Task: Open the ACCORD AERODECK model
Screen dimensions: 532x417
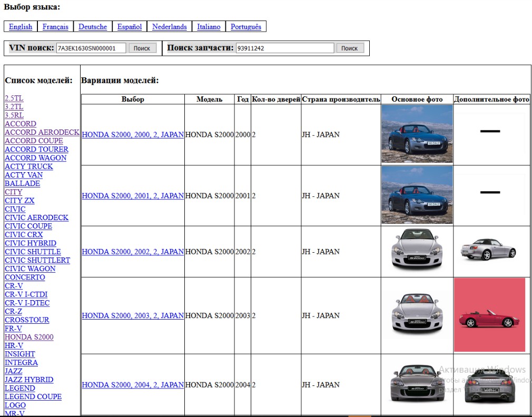Action: click(42, 132)
